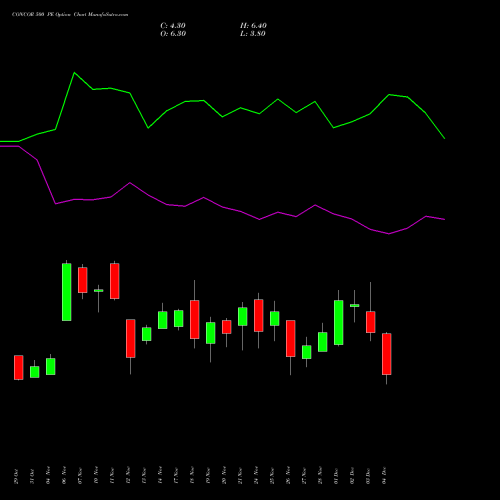
Task: Click the 06 Nov date label
Action: click(64, 475)
